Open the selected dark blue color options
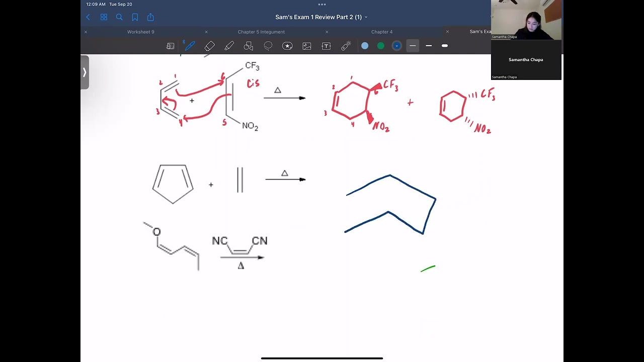 click(x=397, y=46)
